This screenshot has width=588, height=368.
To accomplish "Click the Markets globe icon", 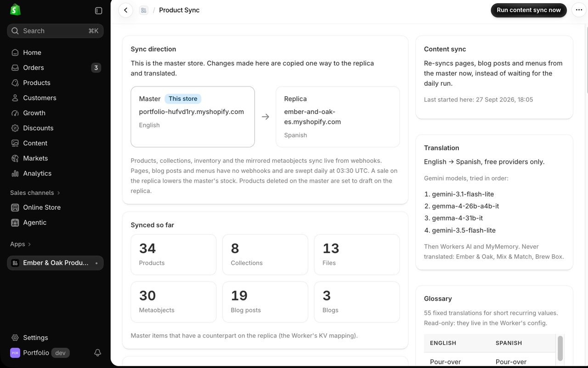I will pyautogui.click(x=15, y=158).
